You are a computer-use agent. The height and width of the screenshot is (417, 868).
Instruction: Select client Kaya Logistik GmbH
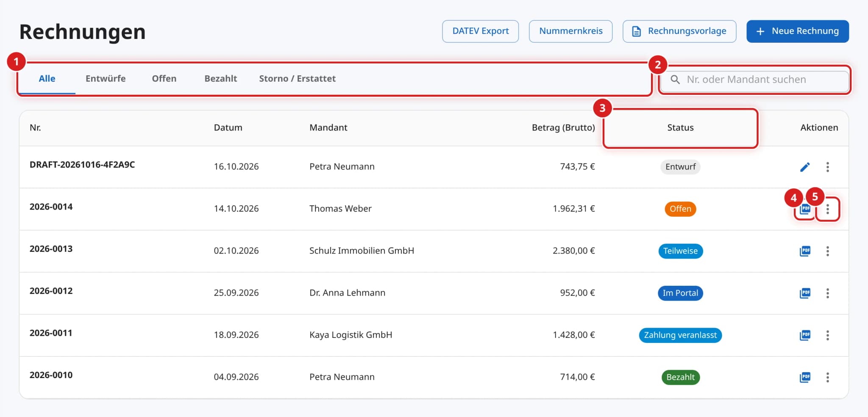click(351, 335)
